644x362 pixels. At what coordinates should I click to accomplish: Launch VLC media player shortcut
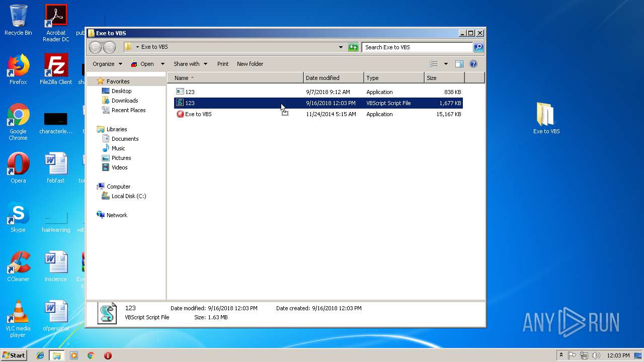(x=18, y=319)
